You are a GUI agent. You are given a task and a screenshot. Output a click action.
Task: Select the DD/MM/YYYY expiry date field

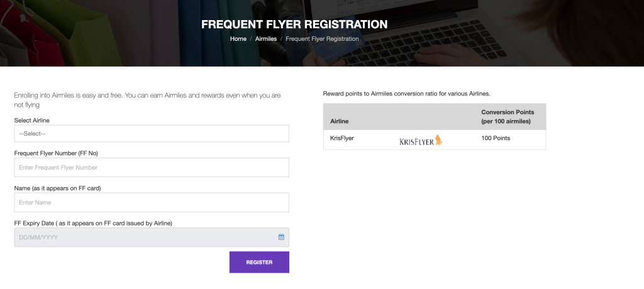click(x=145, y=237)
